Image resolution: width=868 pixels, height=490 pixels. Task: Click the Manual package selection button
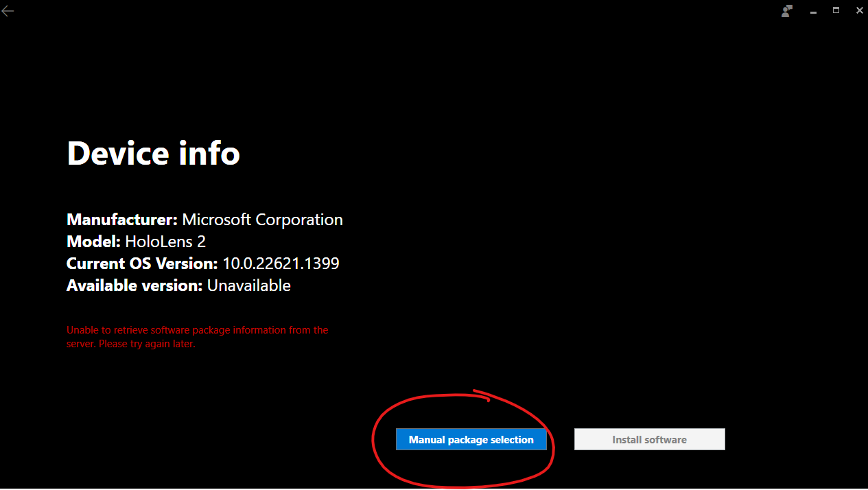point(471,440)
